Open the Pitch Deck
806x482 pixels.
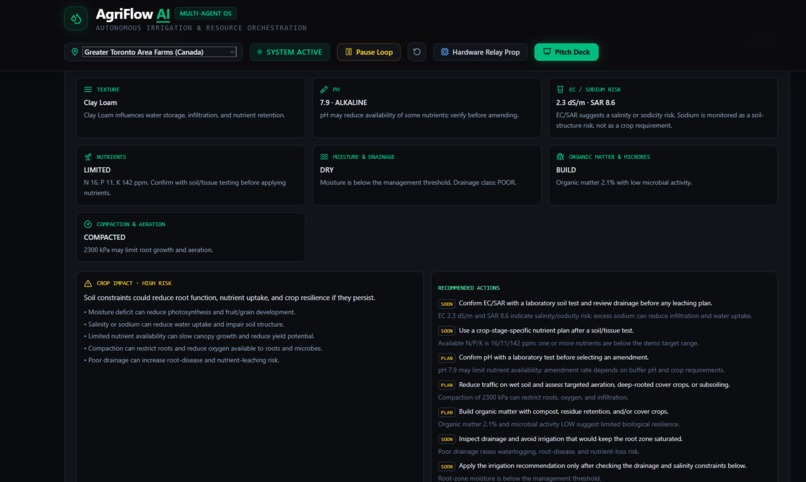566,52
